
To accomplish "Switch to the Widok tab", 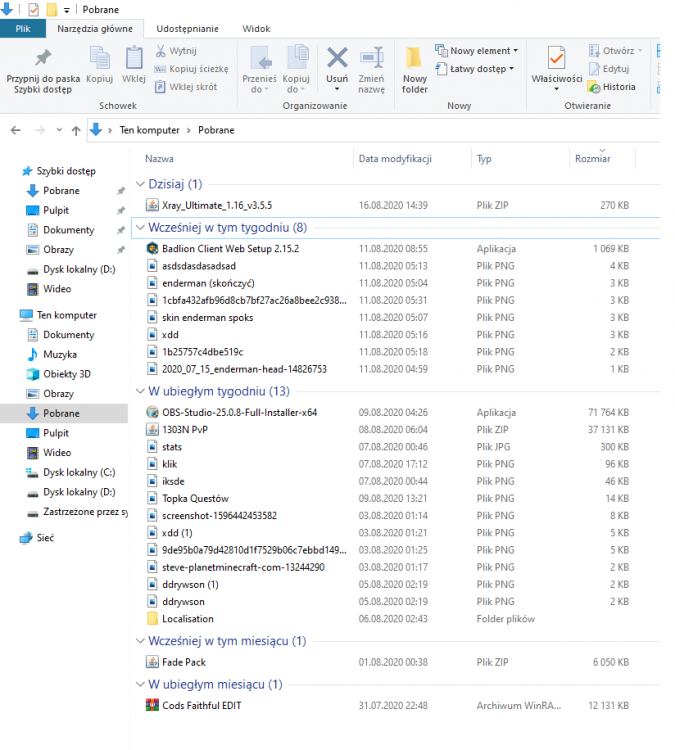I will 256,30.
